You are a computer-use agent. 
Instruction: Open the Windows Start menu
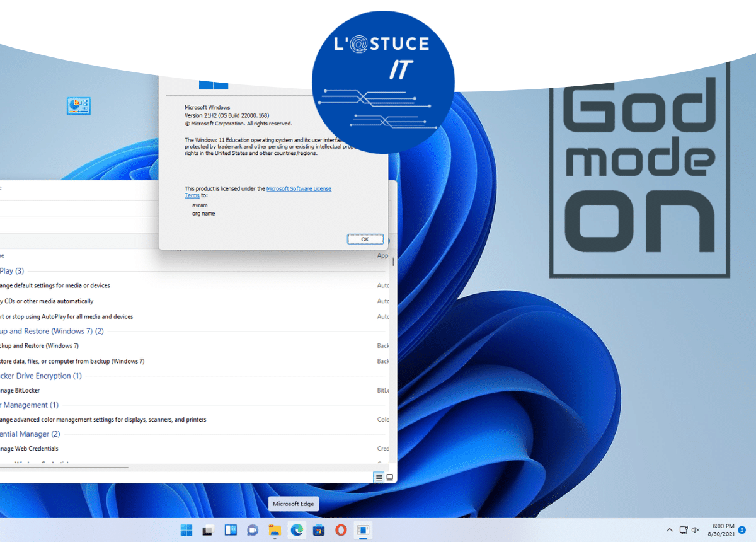tap(187, 530)
